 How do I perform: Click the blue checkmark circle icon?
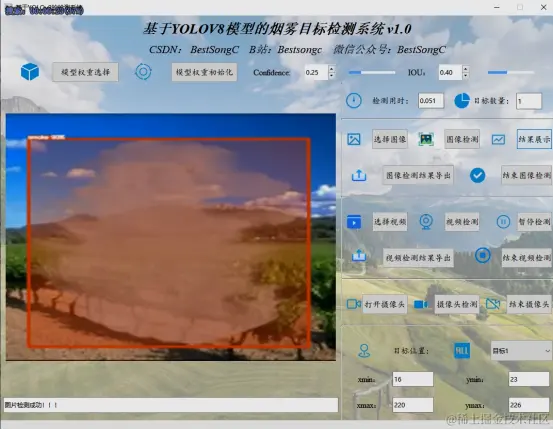click(x=477, y=175)
